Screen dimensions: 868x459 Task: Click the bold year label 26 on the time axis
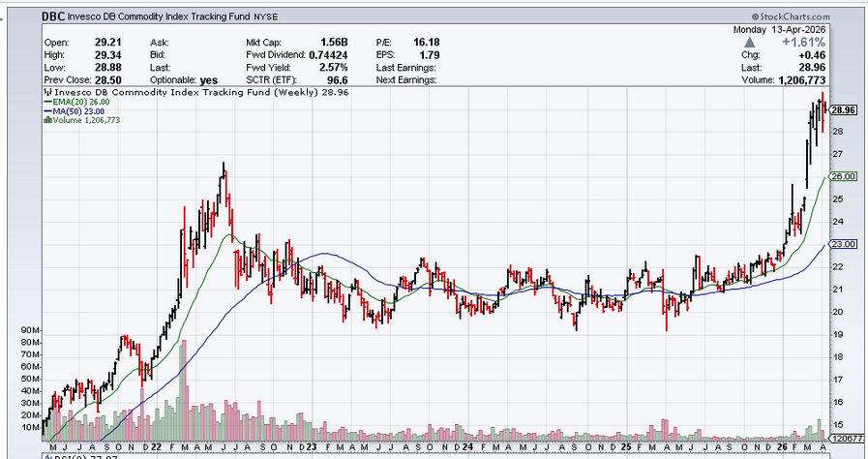[782, 446]
